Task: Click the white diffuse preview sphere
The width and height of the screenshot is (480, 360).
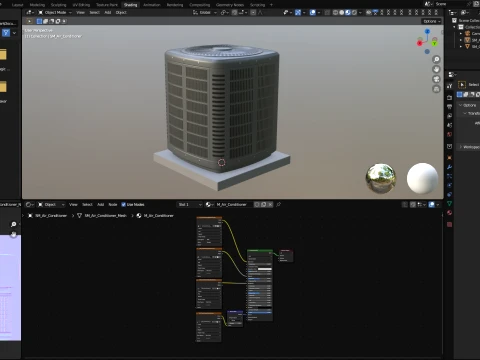Action: point(422,178)
